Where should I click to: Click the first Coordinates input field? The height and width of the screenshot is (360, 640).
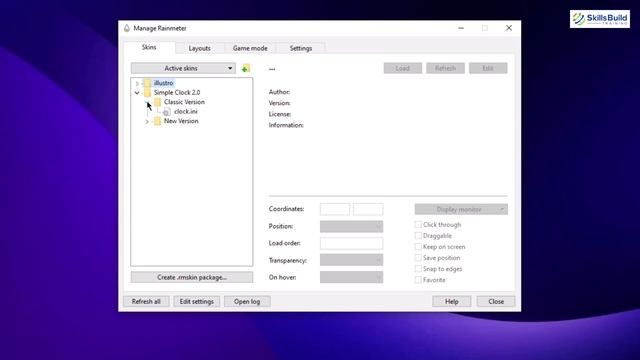pyautogui.click(x=335, y=209)
